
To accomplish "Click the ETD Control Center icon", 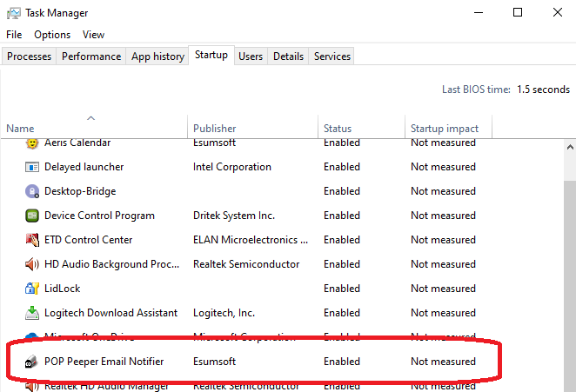I will [32, 240].
